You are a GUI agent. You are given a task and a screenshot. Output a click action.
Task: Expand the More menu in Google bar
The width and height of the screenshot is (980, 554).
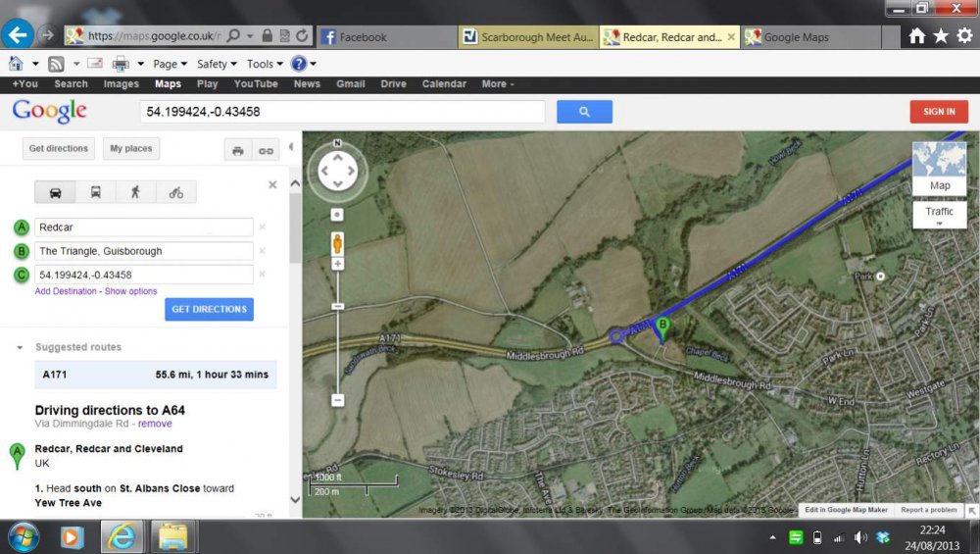(498, 84)
